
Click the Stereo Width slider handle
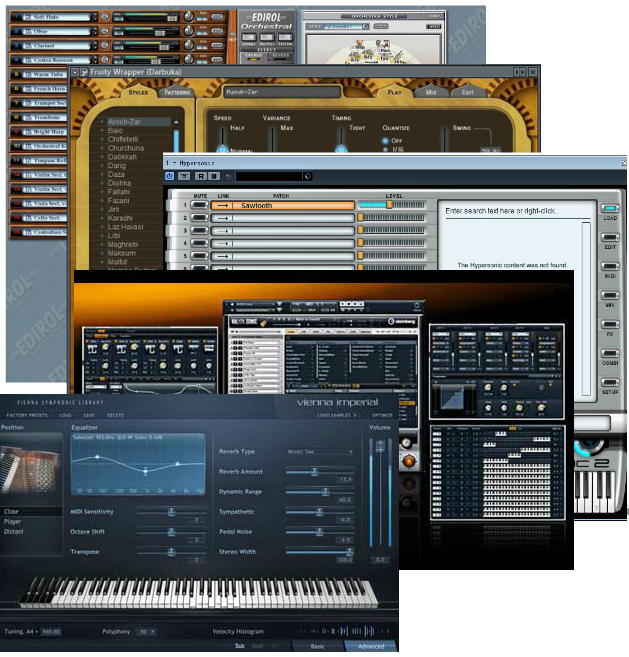(x=349, y=552)
